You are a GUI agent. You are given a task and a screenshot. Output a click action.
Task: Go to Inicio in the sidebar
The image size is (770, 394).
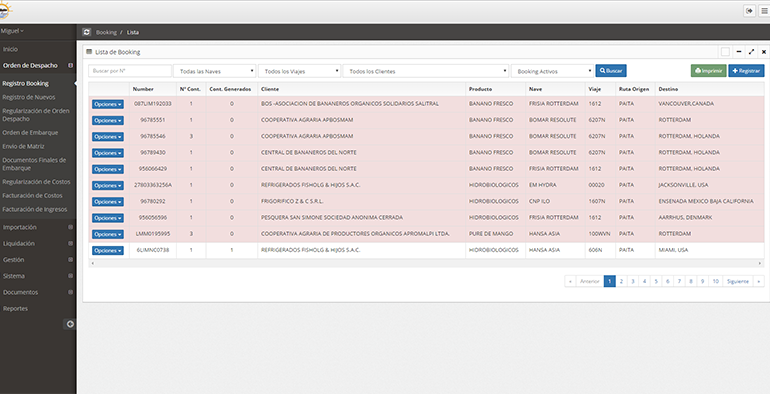[x=10, y=49]
